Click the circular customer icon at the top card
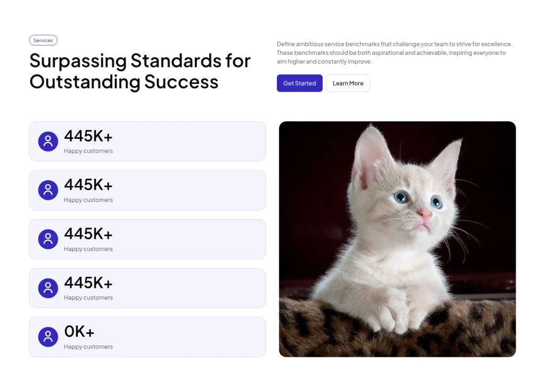 (48, 141)
